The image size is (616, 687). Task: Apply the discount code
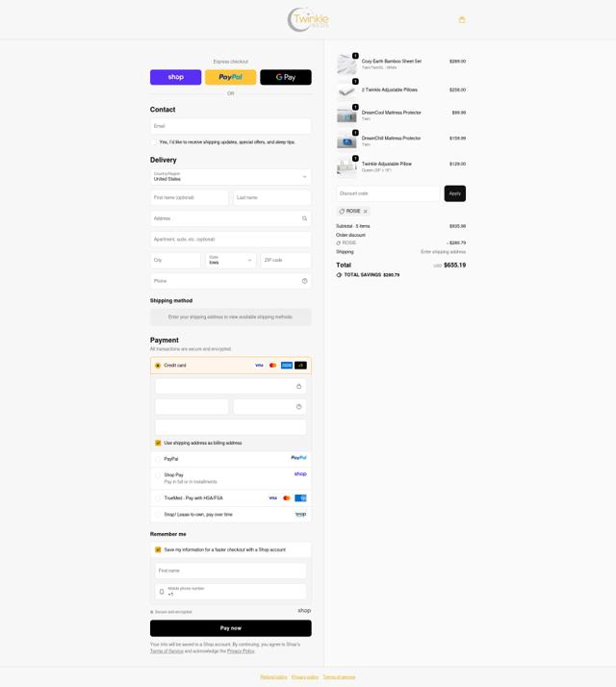point(454,193)
